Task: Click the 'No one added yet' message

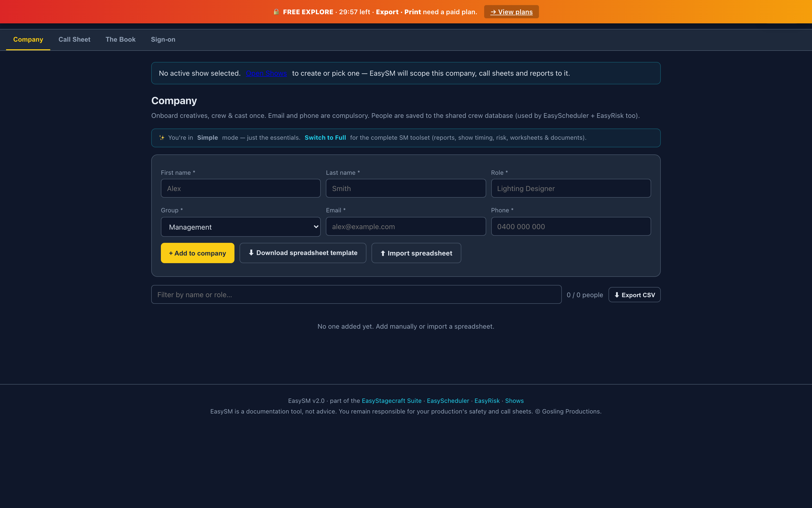Action: 406,327
